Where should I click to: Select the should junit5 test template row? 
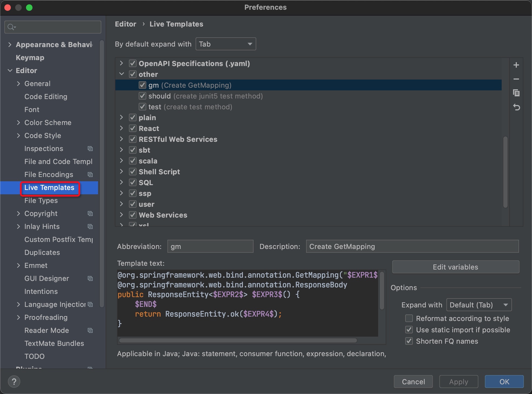[x=308, y=96]
